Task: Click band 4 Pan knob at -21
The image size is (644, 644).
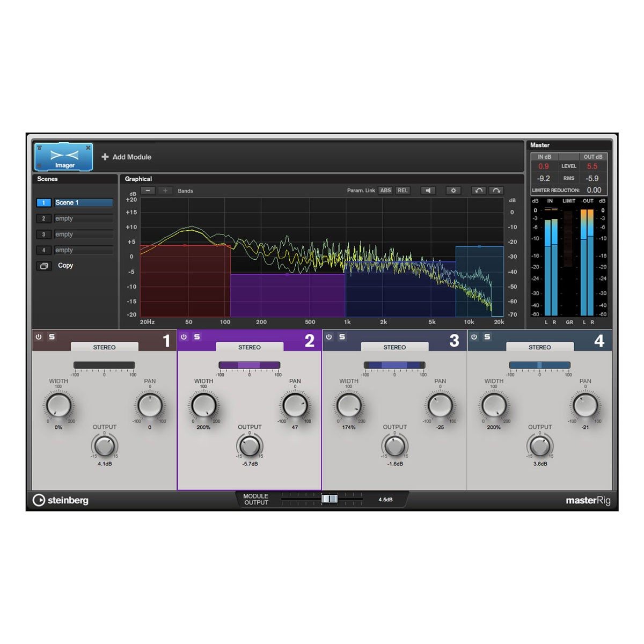Action: (x=585, y=405)
